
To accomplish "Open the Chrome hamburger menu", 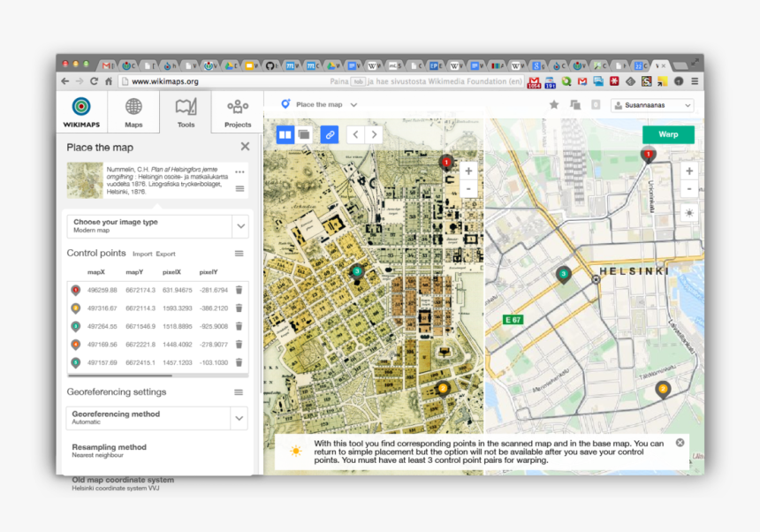I will coord(695,81).
